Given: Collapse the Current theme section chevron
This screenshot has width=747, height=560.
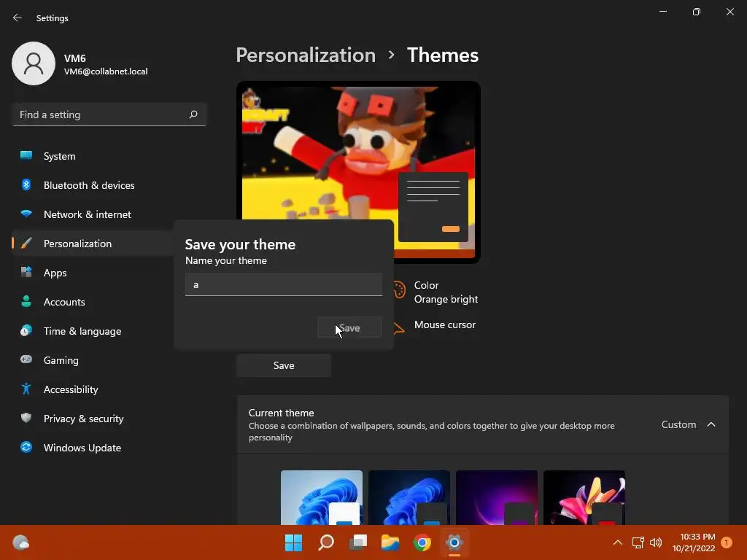Looking at the screenshot, I should [711, 424].
